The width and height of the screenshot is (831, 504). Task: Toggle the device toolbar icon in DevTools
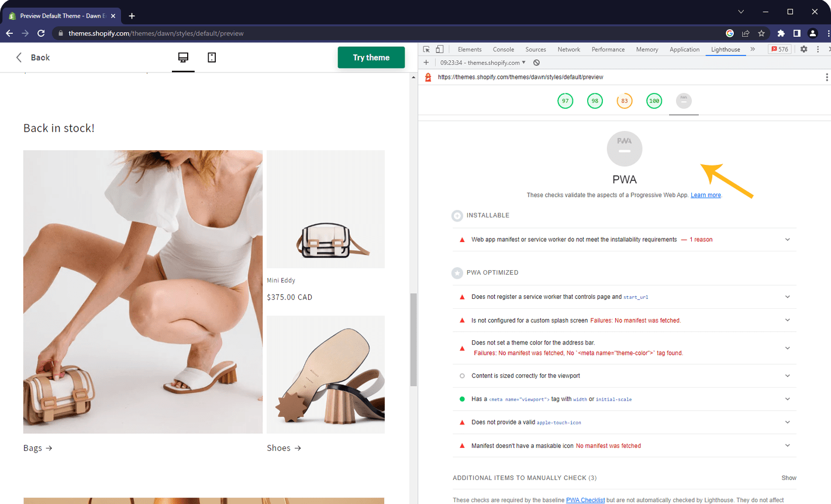[440, 50]
